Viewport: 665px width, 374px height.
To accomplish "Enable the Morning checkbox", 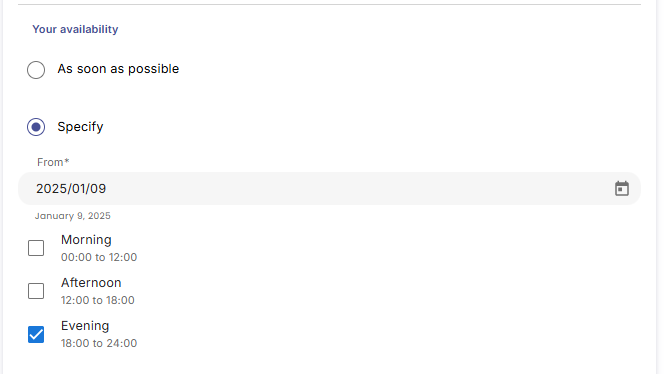I will 36,248.
